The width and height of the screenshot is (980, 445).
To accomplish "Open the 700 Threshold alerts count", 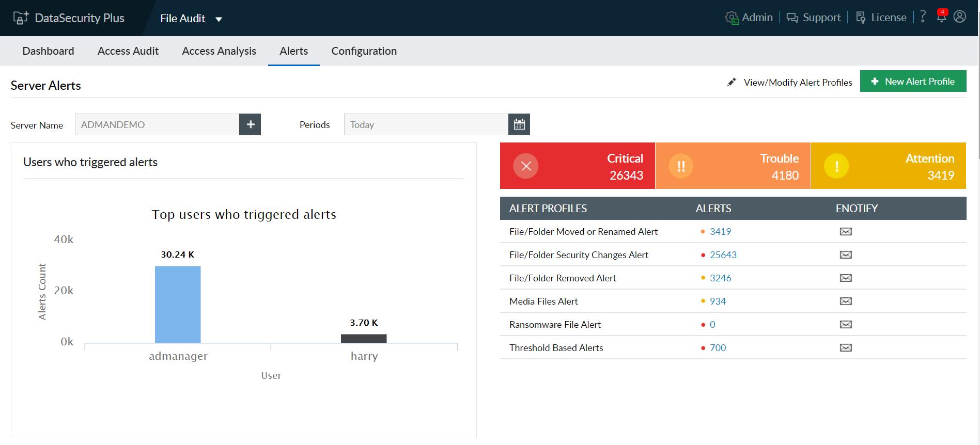I will pos(718,347).
